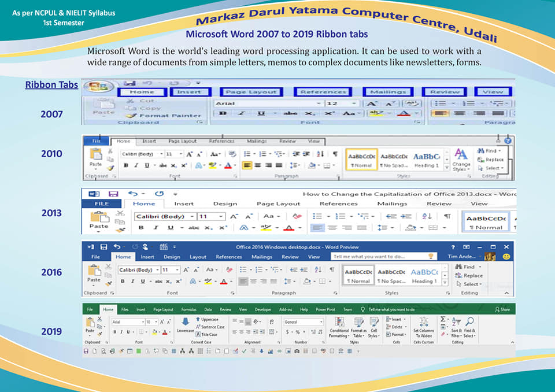Screen dimensions: 555x392
Task: Click the Office button in the 2007 ribbon
Action: tap(98, 86)
